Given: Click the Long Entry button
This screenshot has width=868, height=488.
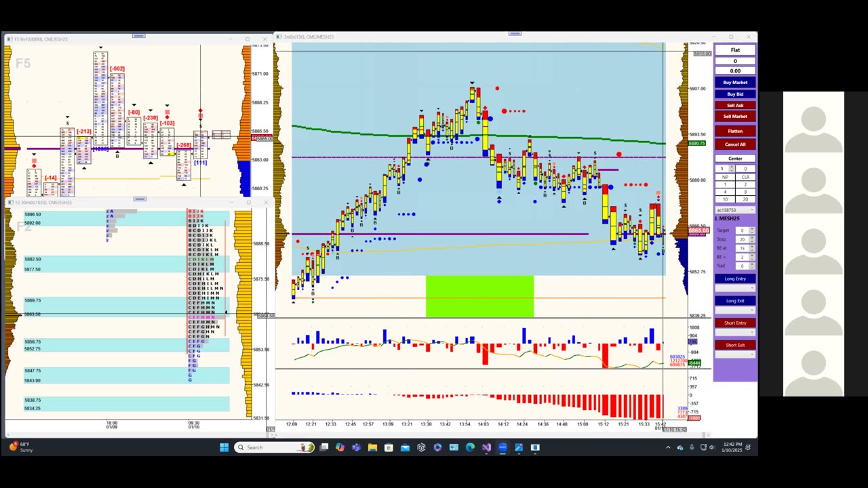Looking at the screenshot, I should pyautogui.click(x=735, y=279).
